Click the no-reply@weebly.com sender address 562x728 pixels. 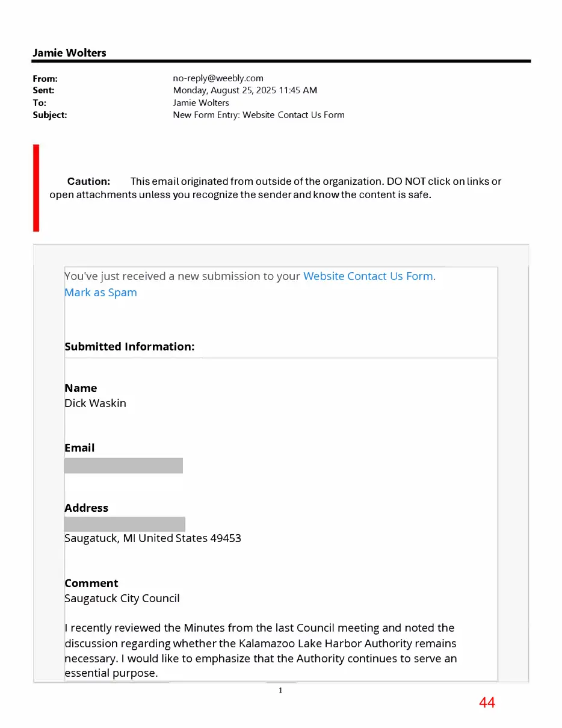(x=218, y=78)
